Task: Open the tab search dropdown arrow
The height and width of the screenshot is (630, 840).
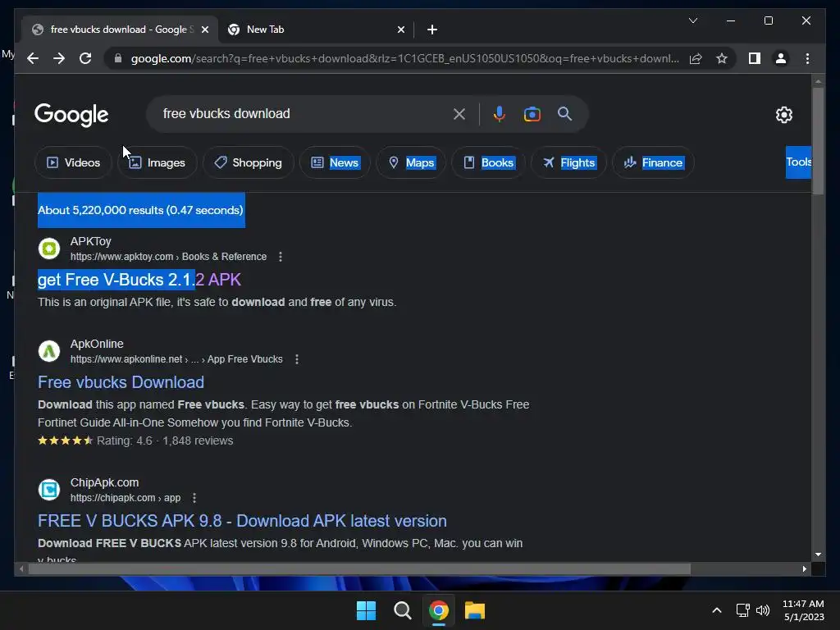Action: tap(692, 21)
